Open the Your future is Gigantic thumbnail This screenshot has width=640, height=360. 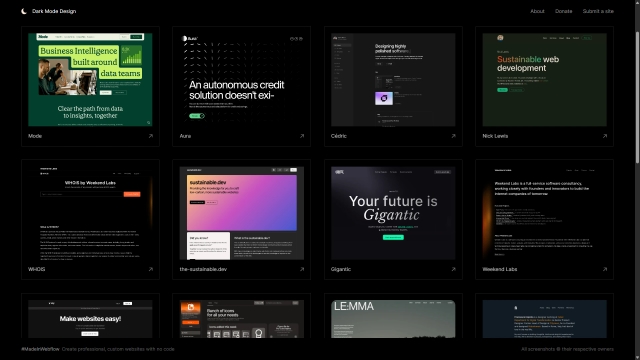pos(393,213)
